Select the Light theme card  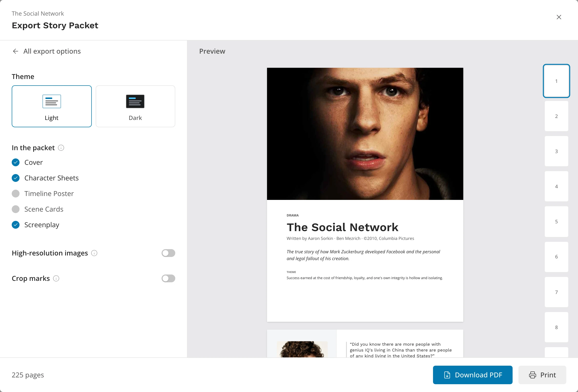[x=52, y=106]
